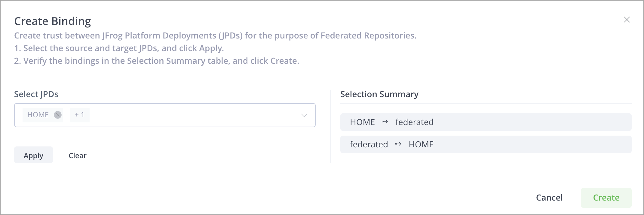This screenshot has width=644, height=215.
Task: Select the federated to HOME summary row
Action: [x=486, y=144]
